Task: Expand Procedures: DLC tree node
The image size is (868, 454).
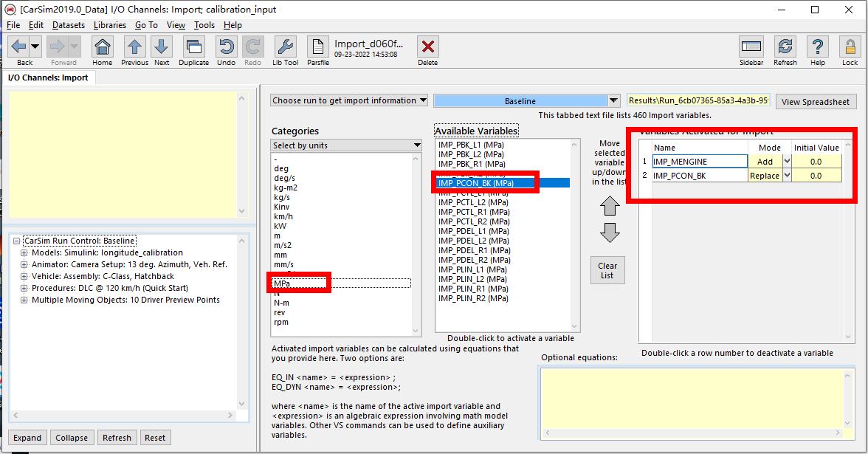Action: (24, 288)
